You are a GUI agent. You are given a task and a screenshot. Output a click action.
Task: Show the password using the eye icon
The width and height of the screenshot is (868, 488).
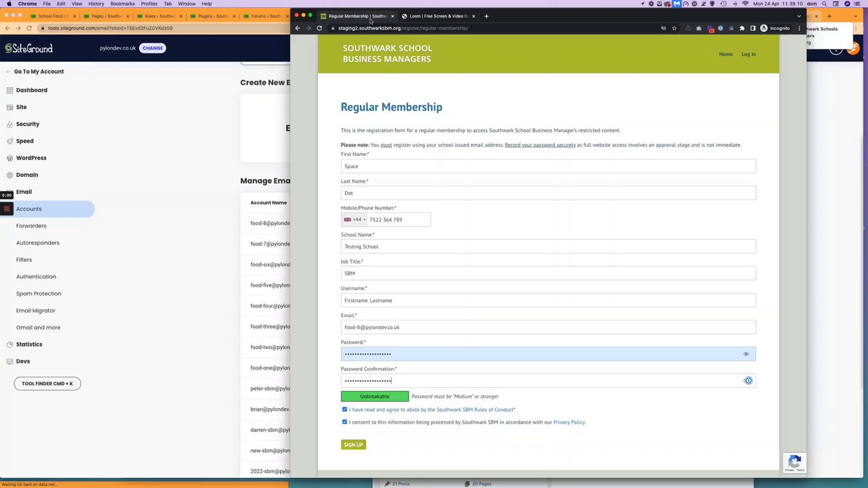(746, 354)
